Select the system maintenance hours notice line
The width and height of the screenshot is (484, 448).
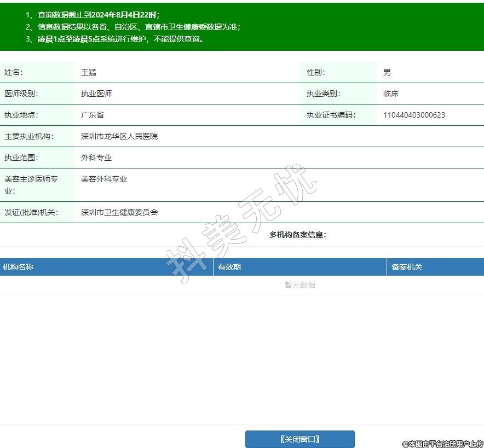pyautogui.click(x=114, y=39)
